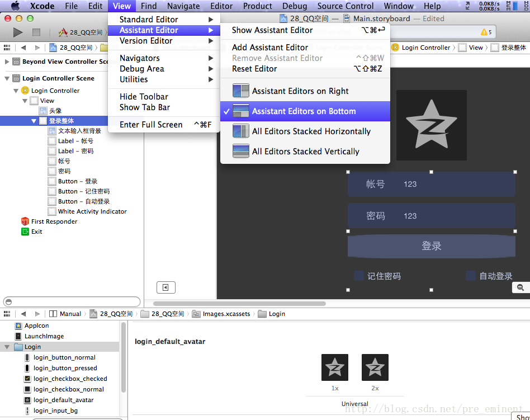This screenshot has width=530, height=420.
Task: Choose Show Tab Bar
Action: [164, 107]
